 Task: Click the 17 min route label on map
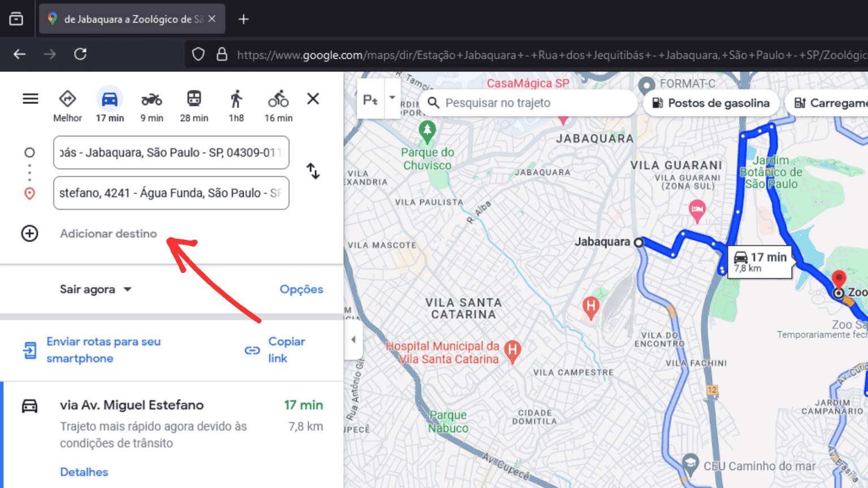click(x=759, y=262)
